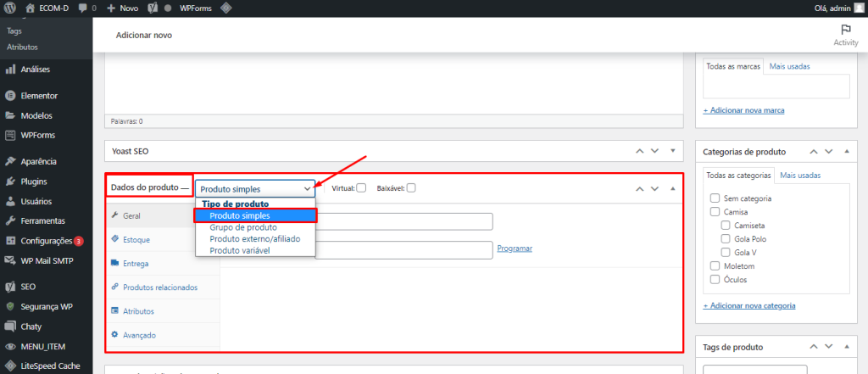Viewport: 868px width, 374px height.
Task: Click the WordPress logo in admin bar
Action: tap(9, 8)
